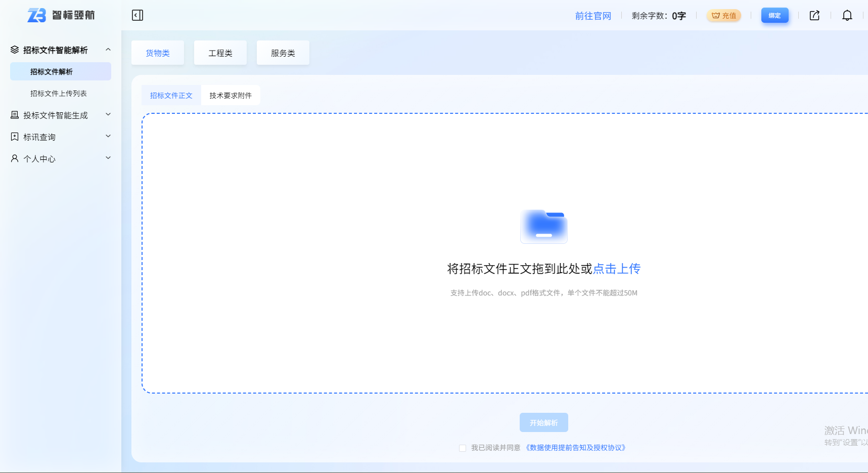Collapse the 招标文件智能解析 menu chevron
The image size is (868, 473).
pos(108,50)
